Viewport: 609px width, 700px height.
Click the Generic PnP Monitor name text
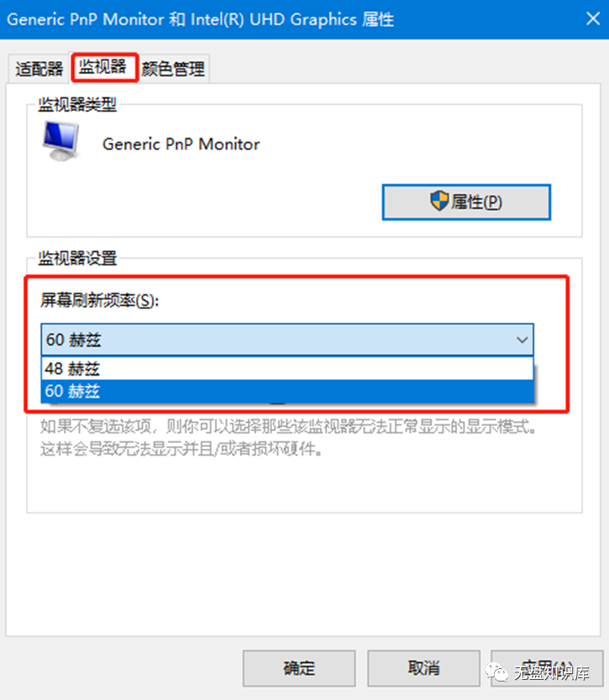point(181,145)
